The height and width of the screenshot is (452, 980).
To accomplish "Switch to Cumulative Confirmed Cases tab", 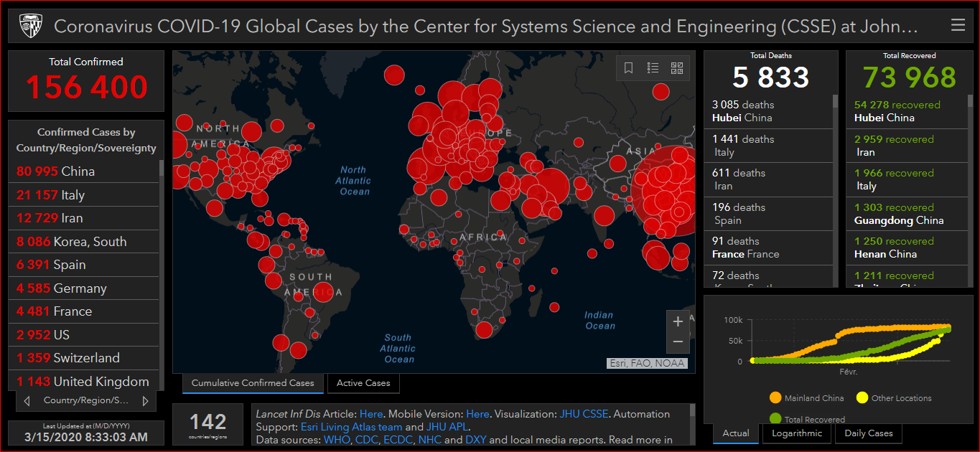I will point(253,383).
